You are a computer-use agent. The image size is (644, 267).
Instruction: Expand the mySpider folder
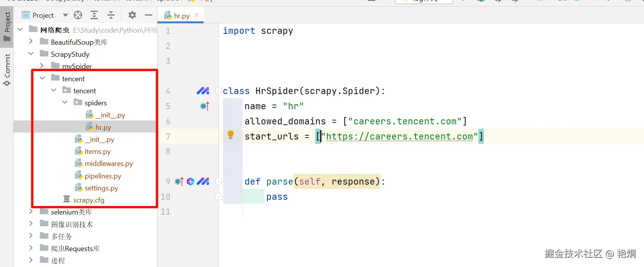pyautogui.click(x=42, y=66)
